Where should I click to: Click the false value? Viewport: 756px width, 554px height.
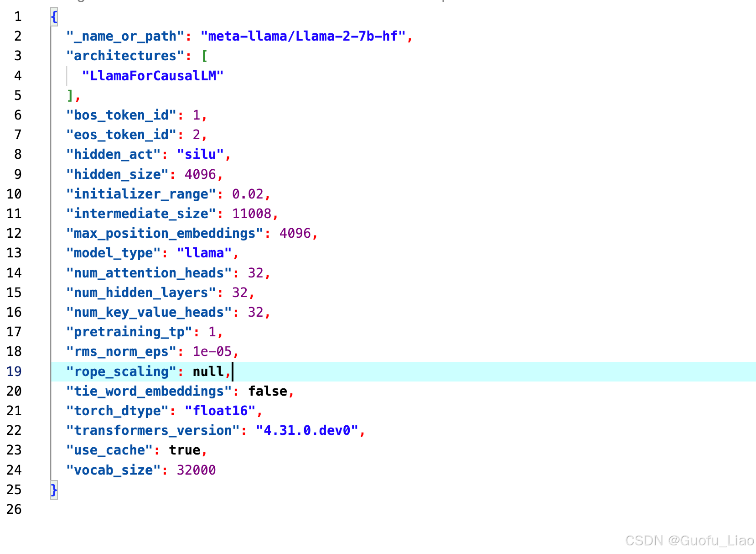pyautogui.click(x=268, y=391)
